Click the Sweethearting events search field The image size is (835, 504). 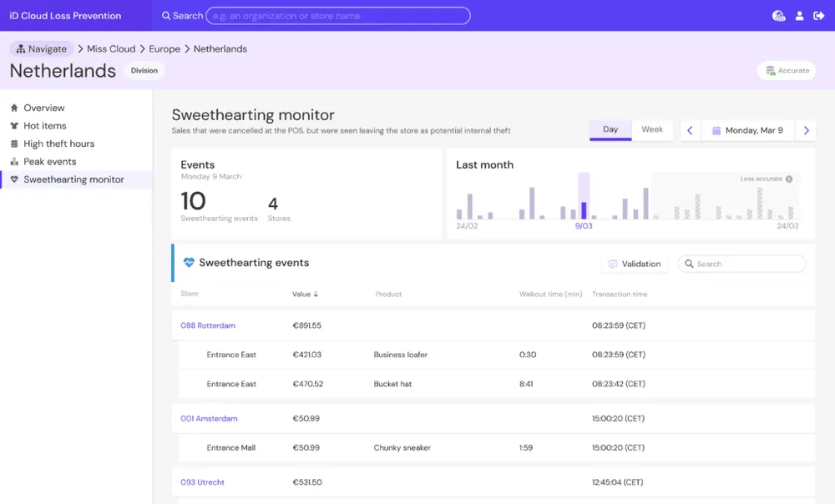click(741, 264)
